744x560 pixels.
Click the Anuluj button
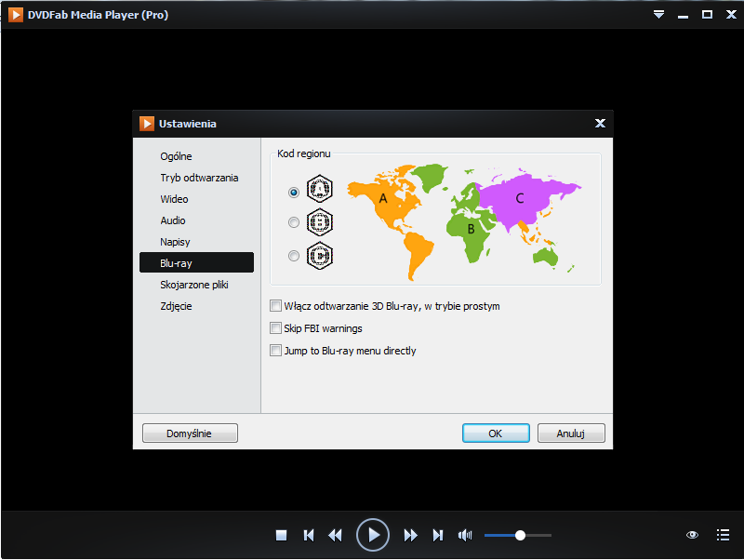point(571,433)
